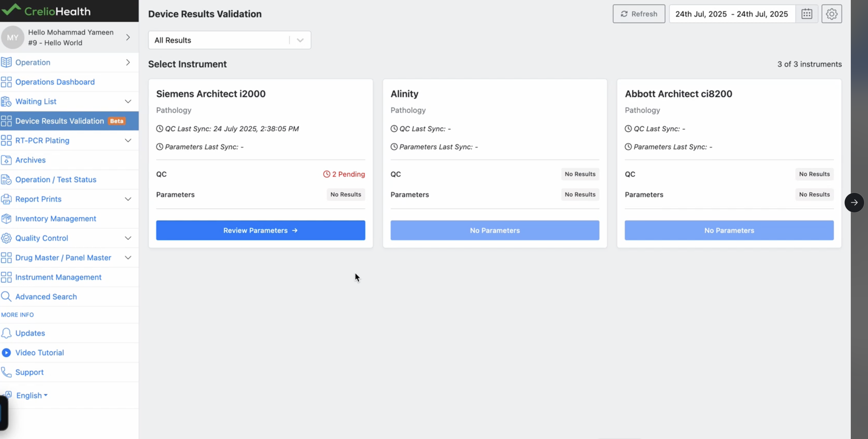Open the All Results dropdown

click(229, 40)
